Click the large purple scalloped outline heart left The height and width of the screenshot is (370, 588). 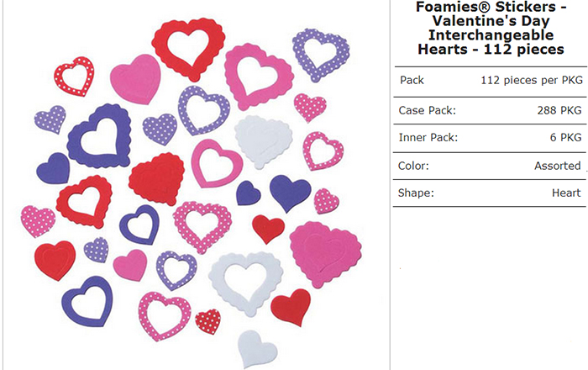tap(100, 136)
